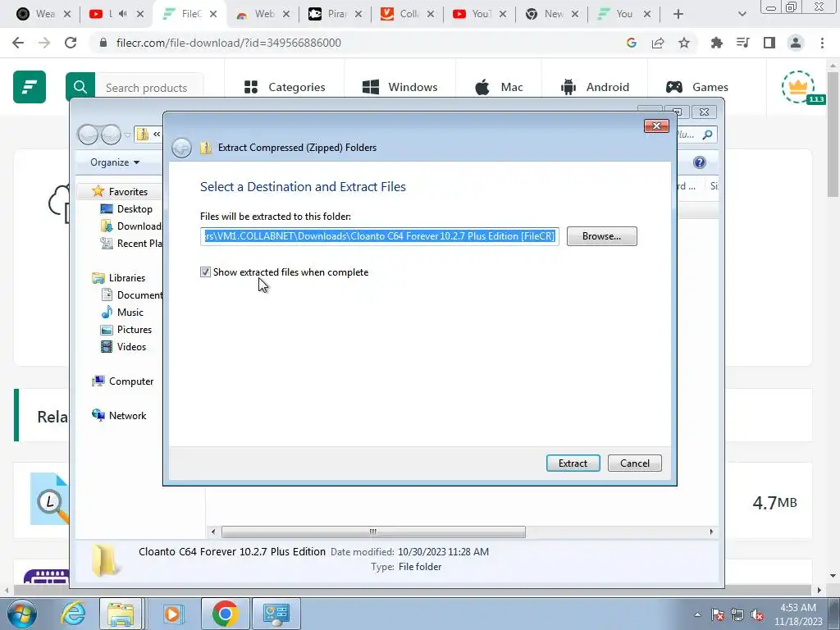The image size is (840, 630).
Task: Click FileCR logo in browser page
Action: point(30,87)
